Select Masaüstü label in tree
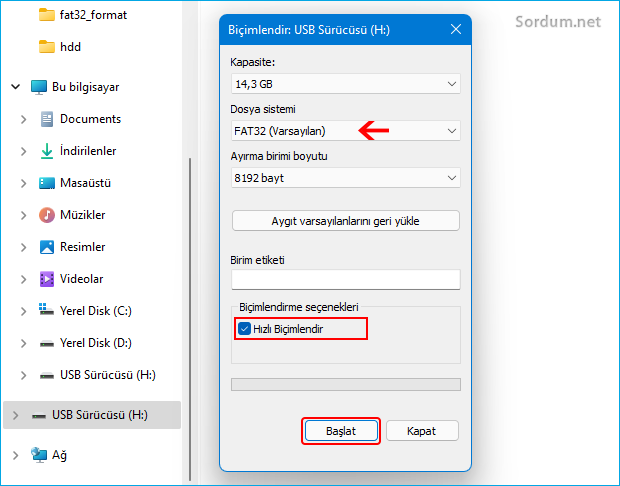The image size is (620, 486). (x=85, y=183)
